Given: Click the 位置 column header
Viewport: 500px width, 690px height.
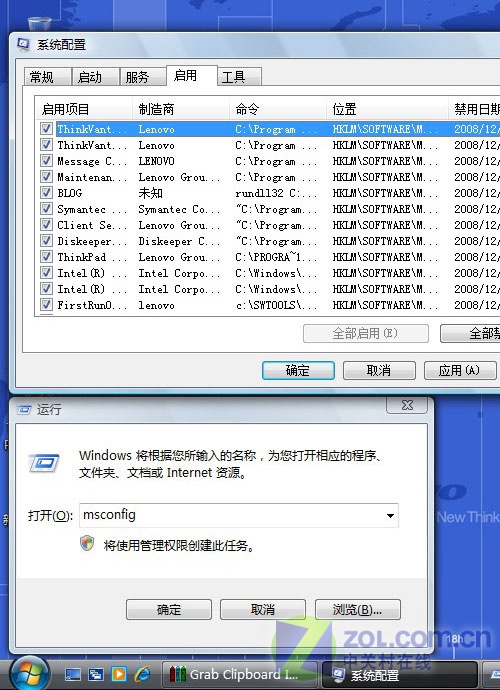Looking at the screenshot, I should (387, 109).
